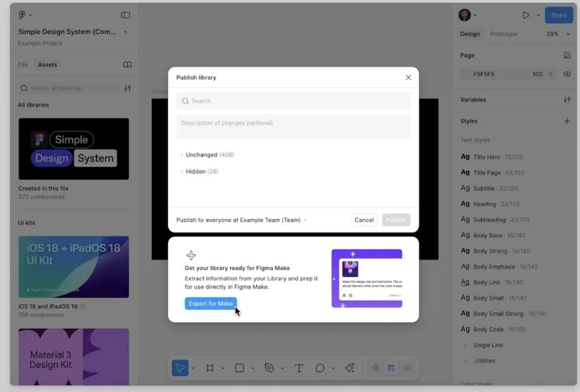The image size is (580, 392).
Task: Open the Simple Design System library thumbnail
Action: pos(74,149)
